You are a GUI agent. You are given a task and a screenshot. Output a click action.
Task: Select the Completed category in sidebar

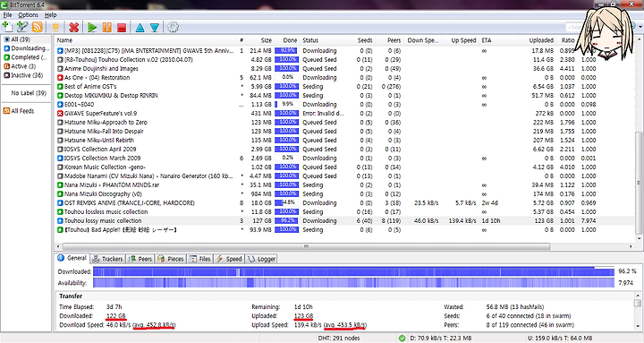(x=25, y=57)
